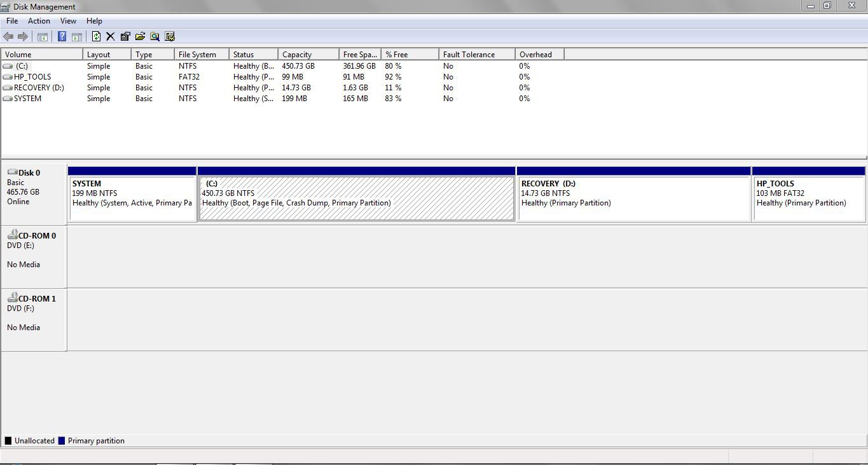Click the Primary partition blue legend swatch
Screen dimensions: 868x465
62,441
